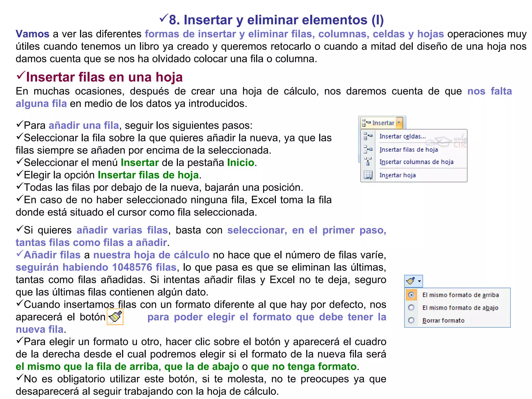Click the green text 'el mismo que la fila de arriba'

click(x=87, y=366)
